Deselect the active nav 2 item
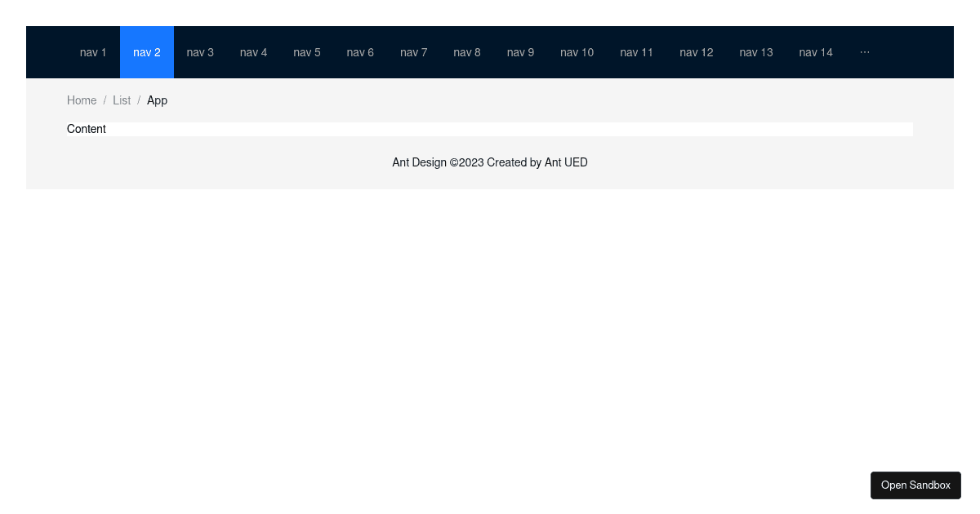The height and width of the screenshot is (514, 980). pyautogui.click(x=147, y=52)
